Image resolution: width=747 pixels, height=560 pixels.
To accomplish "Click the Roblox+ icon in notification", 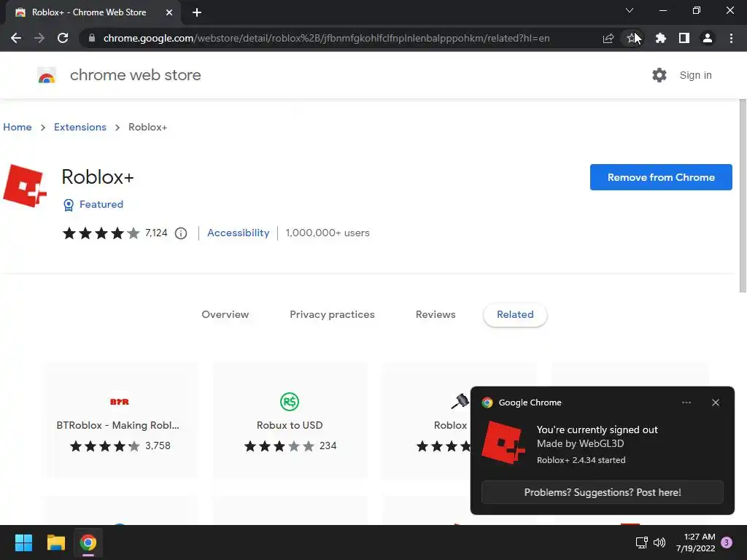I will click(503, 443).
